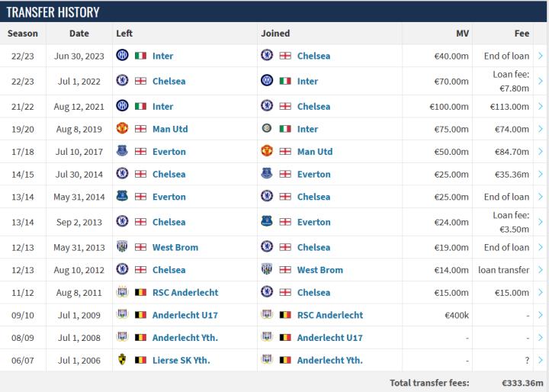Click the Lierse SK Yth. club crest
549x392 pixels.
coord(122,360)
